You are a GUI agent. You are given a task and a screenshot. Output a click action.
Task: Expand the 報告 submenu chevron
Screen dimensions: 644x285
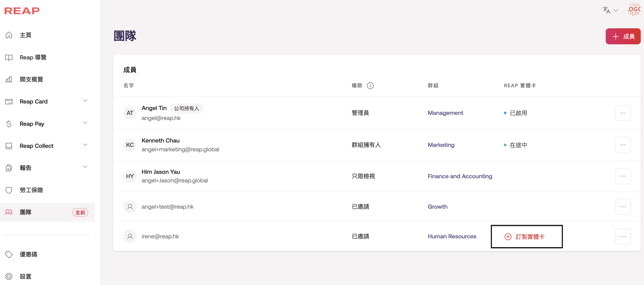[x=85, y=167]
